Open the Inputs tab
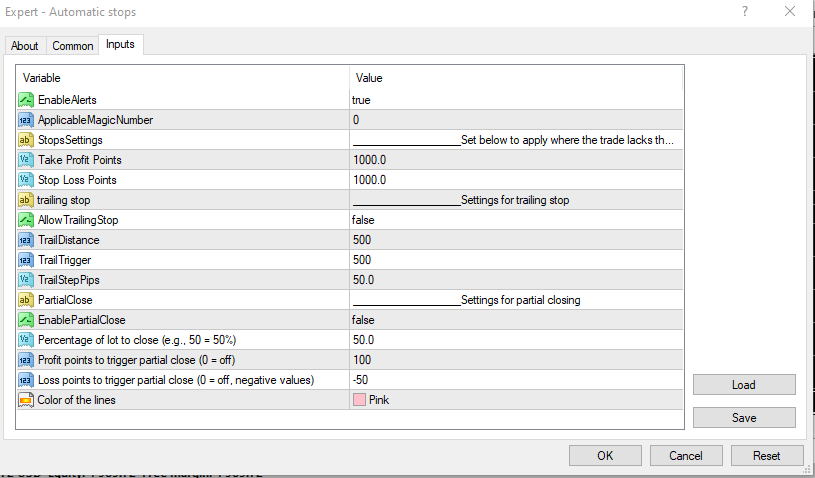Viewport: 815px width, 478px height. click(x=121, y=45)
